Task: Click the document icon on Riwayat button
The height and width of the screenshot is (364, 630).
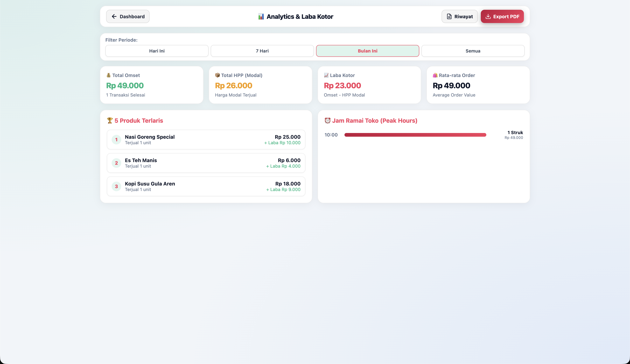Action: pyautogui.click(x=449, y=17)
